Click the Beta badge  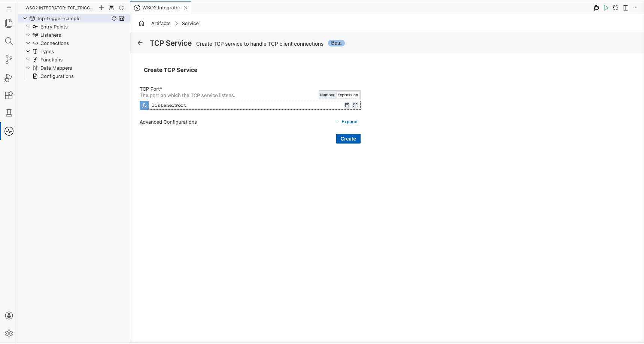336,43
